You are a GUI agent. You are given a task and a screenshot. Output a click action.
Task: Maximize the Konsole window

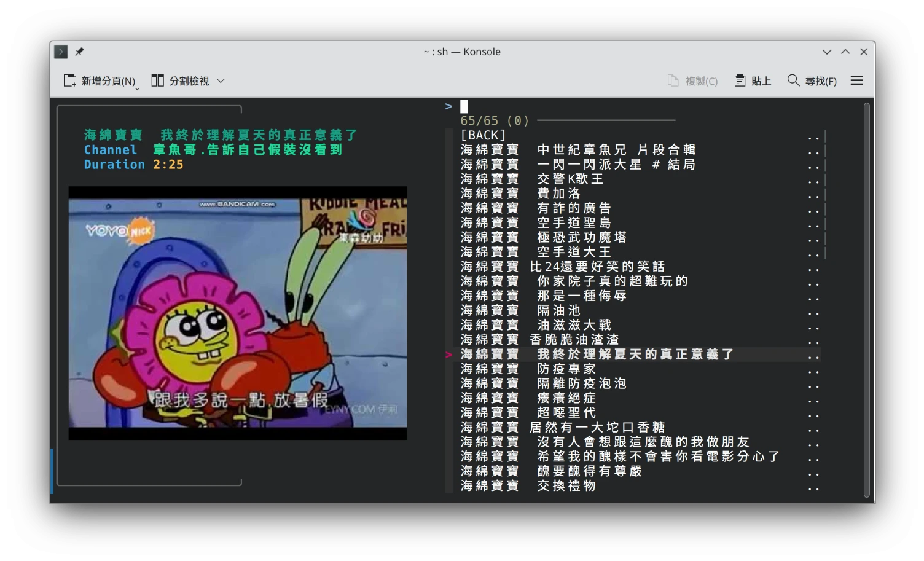click(845, 52)
